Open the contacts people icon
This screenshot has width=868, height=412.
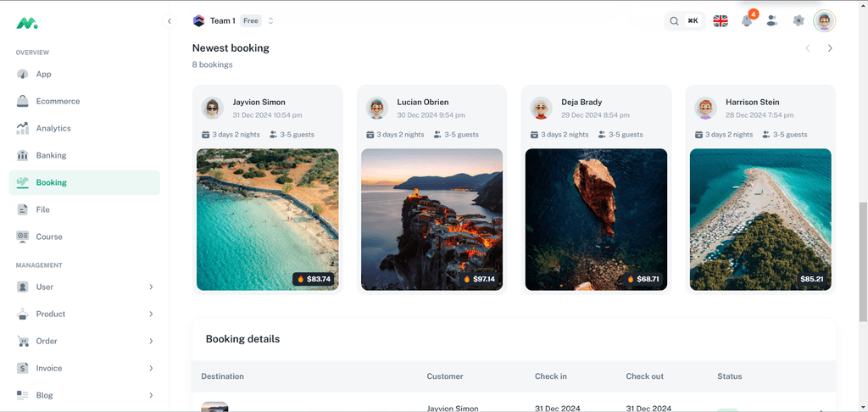click(772, 21)
